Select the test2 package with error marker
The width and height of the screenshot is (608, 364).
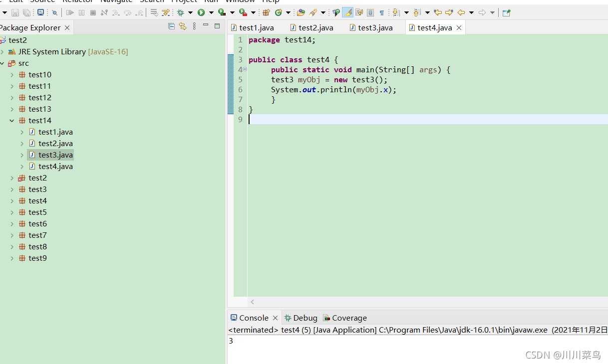tap(32, 178)
